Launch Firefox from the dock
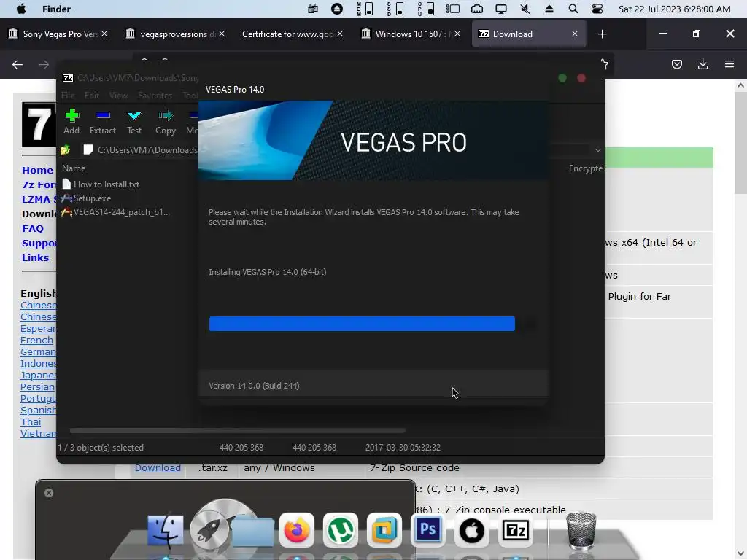The image size is (747, 560). (296, 530)
